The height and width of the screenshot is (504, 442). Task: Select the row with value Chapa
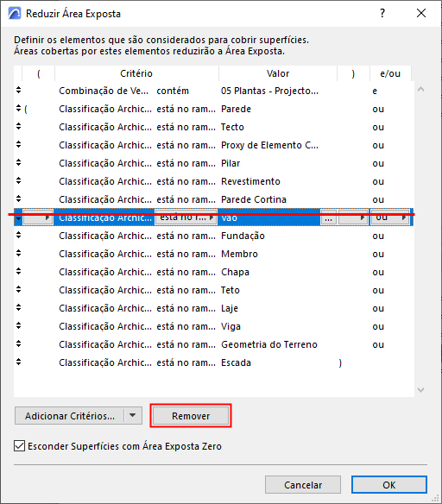pos(214,272)
